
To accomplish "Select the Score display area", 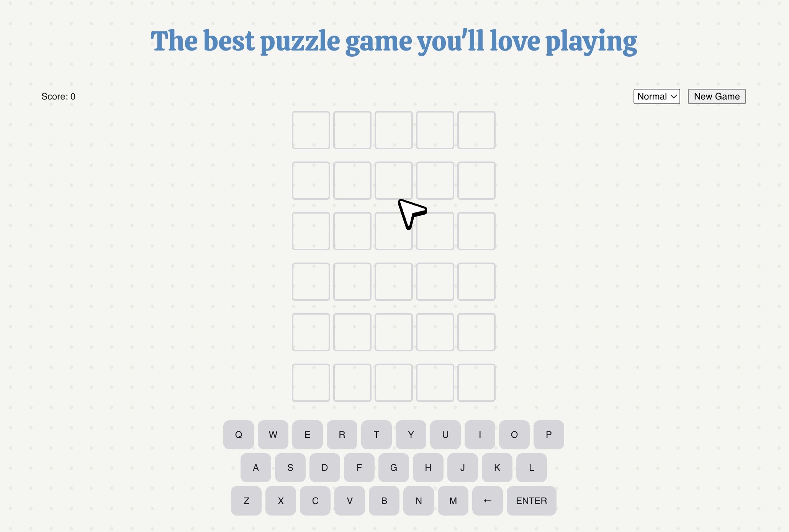I will 57,96.
